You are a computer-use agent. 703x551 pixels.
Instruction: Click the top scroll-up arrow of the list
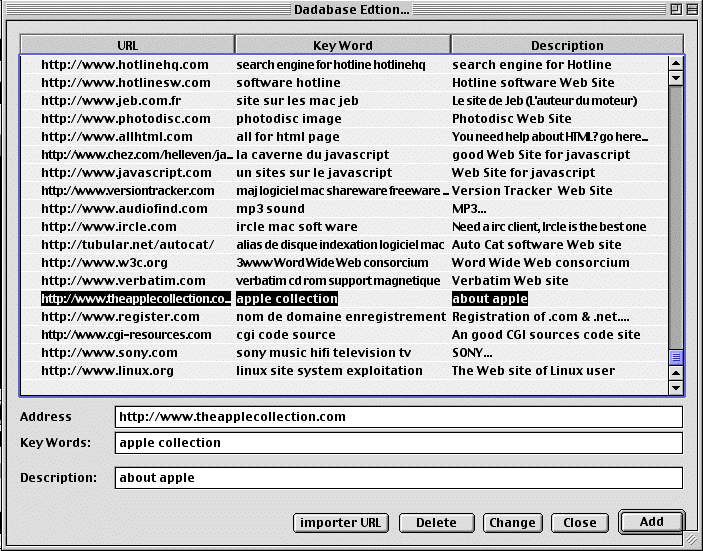click(x=676, y=63)
